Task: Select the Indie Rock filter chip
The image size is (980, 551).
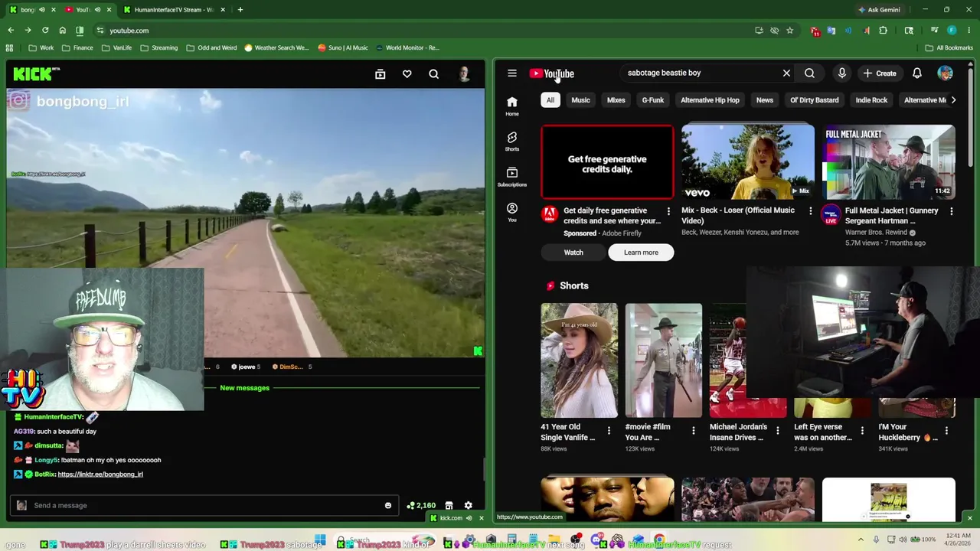Action: (871, 100)
